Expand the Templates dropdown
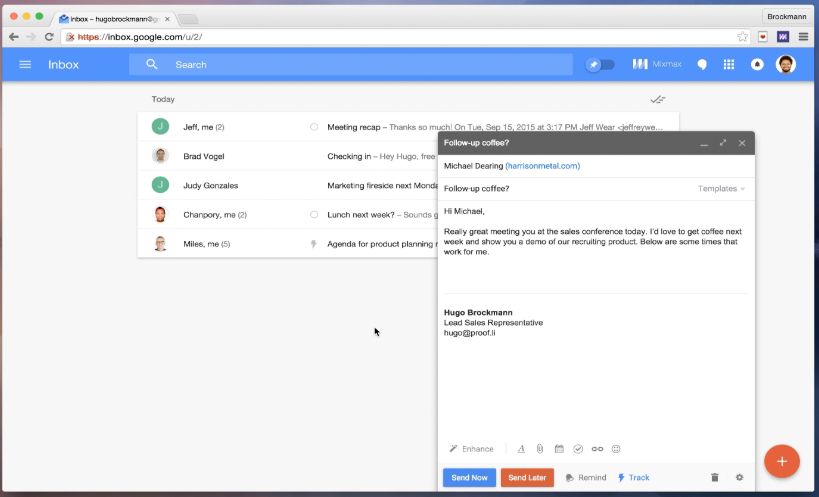 [x=721, y=188]
